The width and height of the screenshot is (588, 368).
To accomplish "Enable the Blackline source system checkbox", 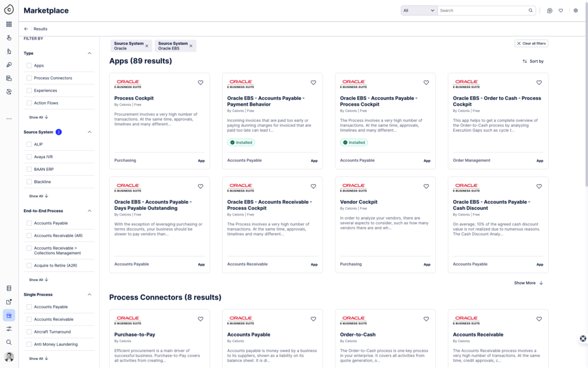I will [29, 182].
